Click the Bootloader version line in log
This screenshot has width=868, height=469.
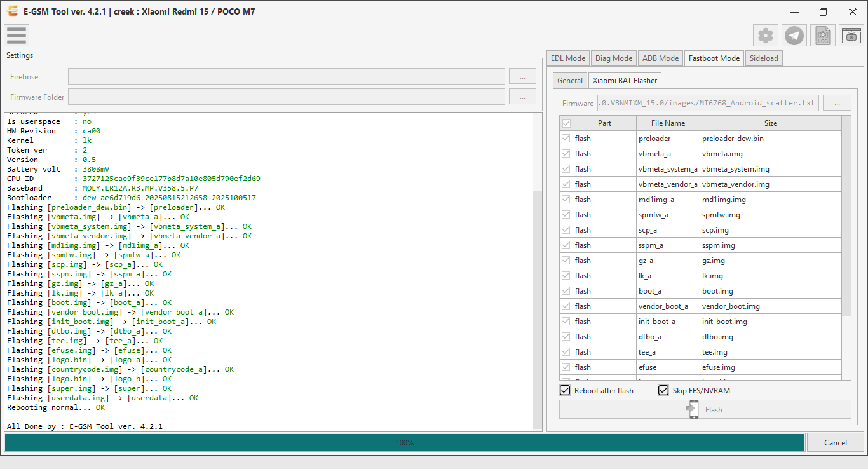point(132,198)
